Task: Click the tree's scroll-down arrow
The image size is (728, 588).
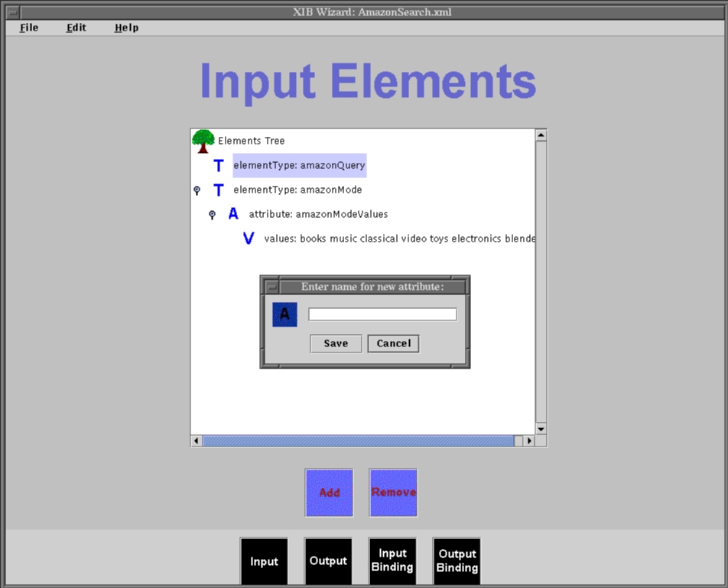Action: click(x=541, y=429)
